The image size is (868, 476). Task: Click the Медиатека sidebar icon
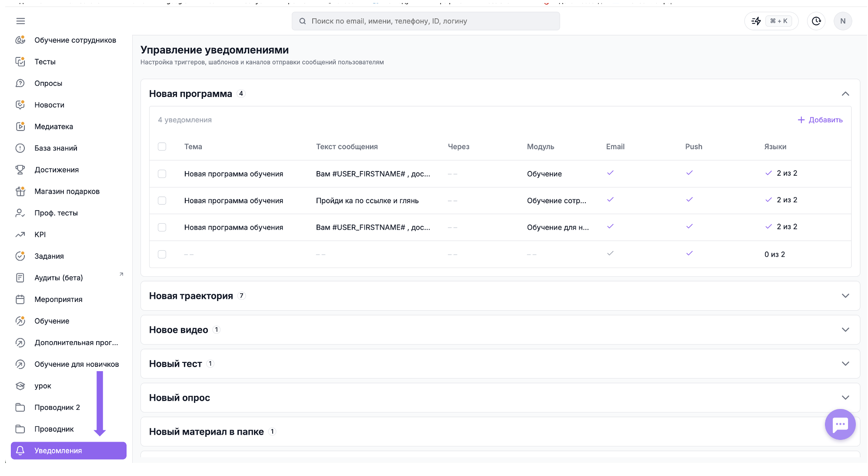click(20, 127)
